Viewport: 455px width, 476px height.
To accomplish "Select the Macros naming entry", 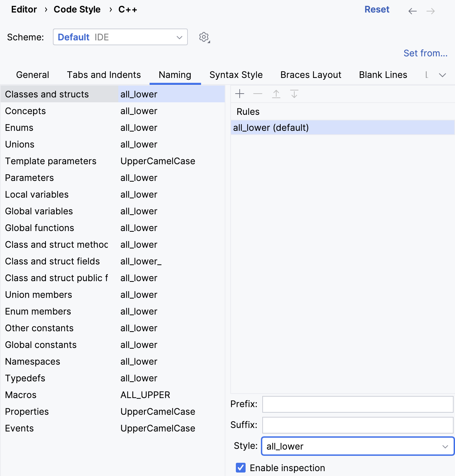I will [21, 395].
